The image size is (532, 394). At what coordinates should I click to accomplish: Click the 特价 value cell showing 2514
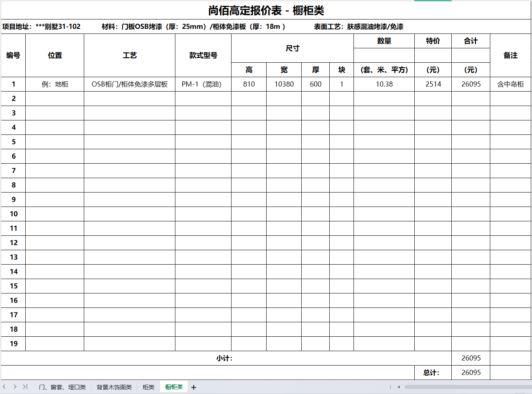433,84
